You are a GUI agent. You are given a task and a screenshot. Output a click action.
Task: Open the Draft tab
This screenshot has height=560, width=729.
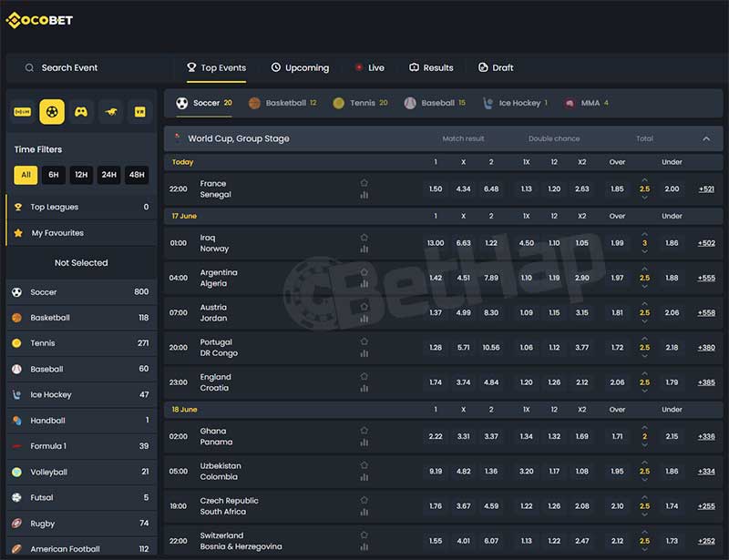[x=496, y=68]
